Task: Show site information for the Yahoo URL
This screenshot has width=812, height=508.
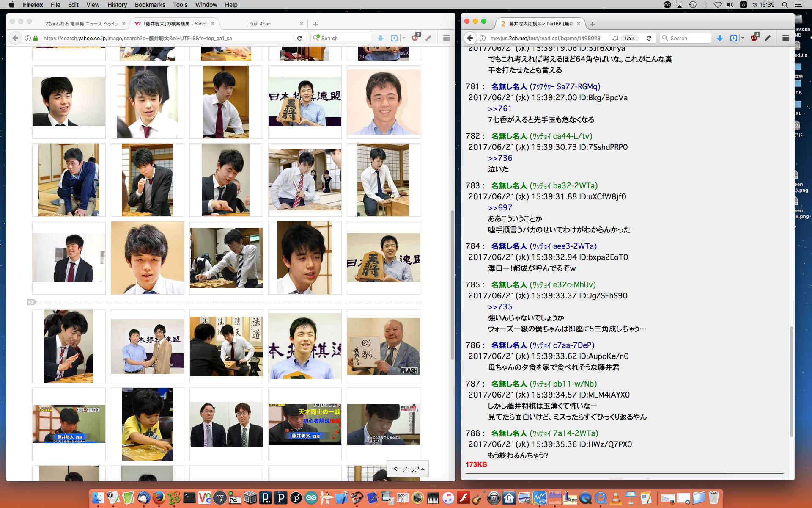Action: (28, 38)
